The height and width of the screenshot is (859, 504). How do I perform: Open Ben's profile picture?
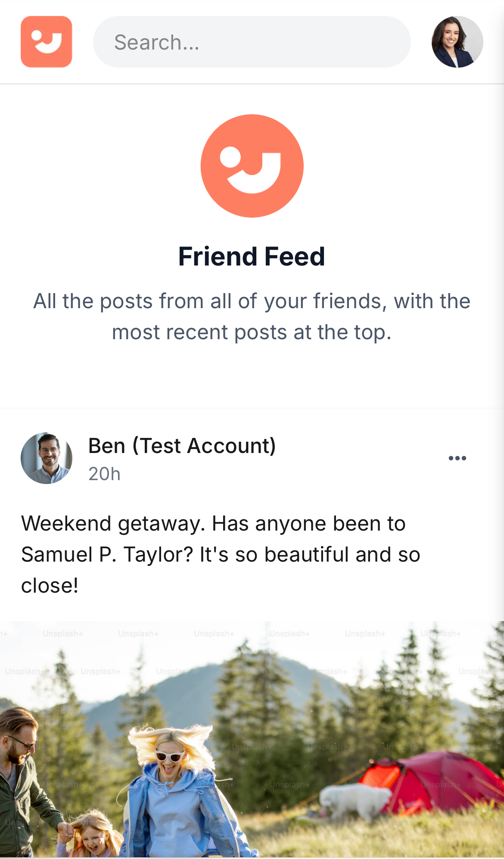47,458
